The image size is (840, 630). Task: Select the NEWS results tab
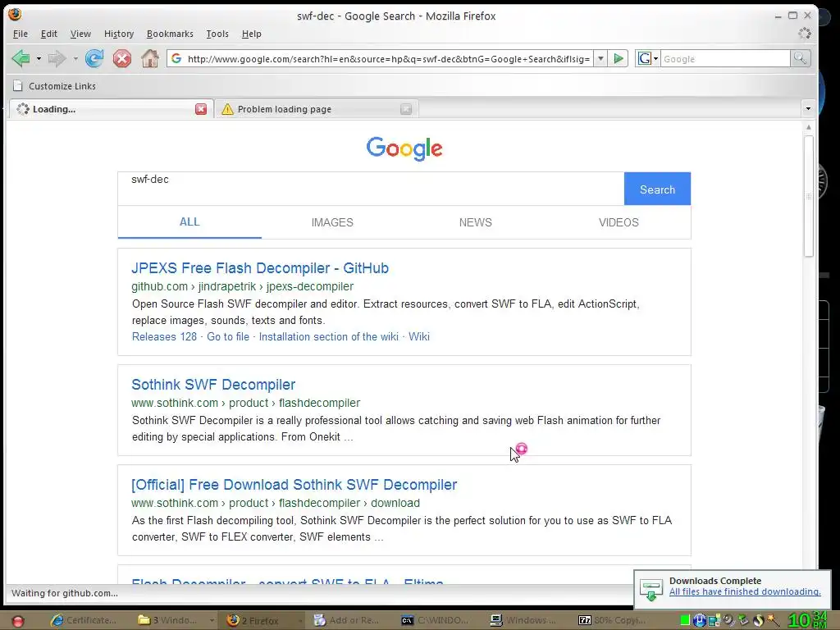click(475, 222)
